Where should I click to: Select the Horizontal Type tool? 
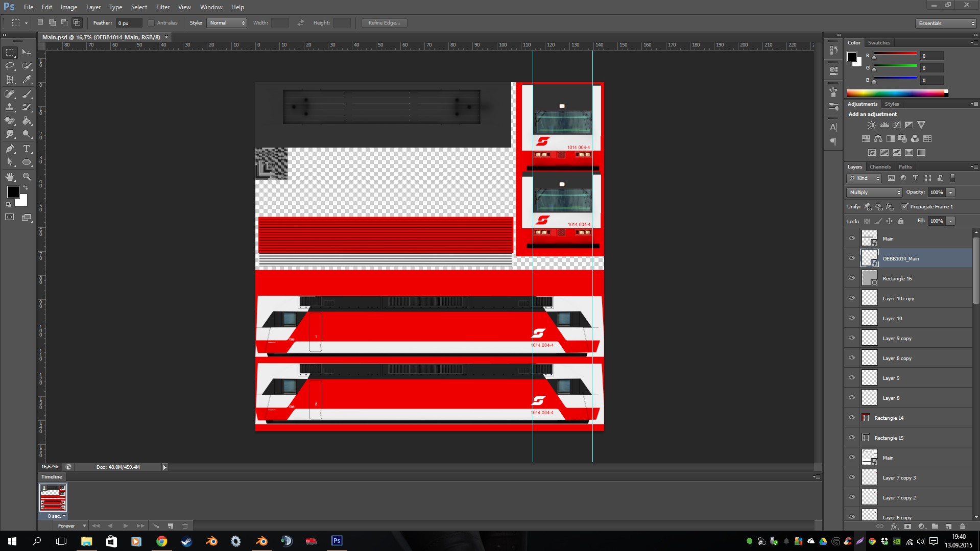[27, 149]
